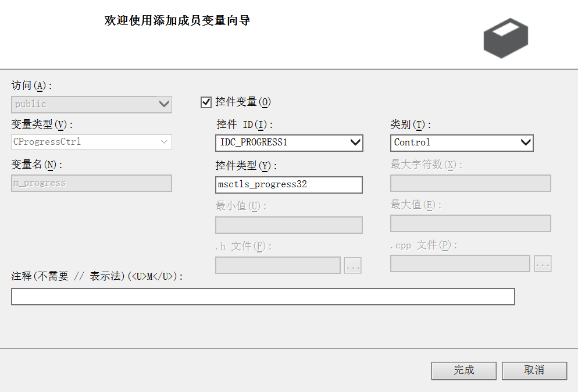The image size is (578, 392).
Task: Select the m_progress variable name field
Action: click(x=91, y=183)
